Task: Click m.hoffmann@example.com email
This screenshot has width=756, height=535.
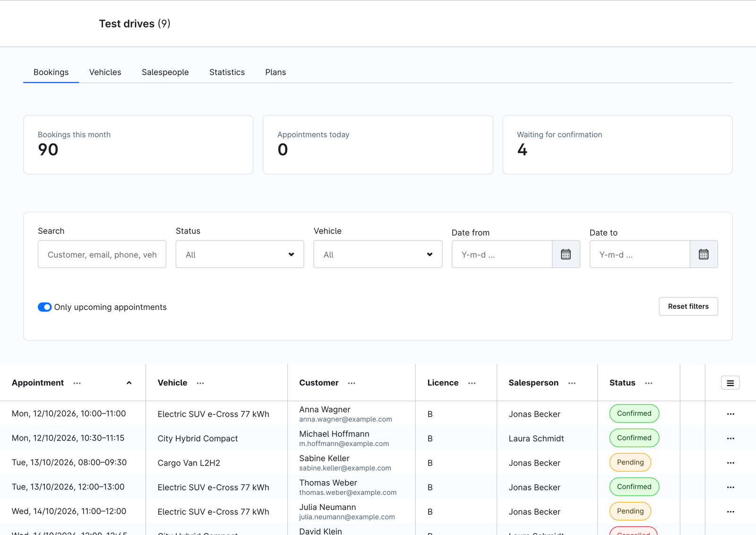Action: [x=344, y=444]
